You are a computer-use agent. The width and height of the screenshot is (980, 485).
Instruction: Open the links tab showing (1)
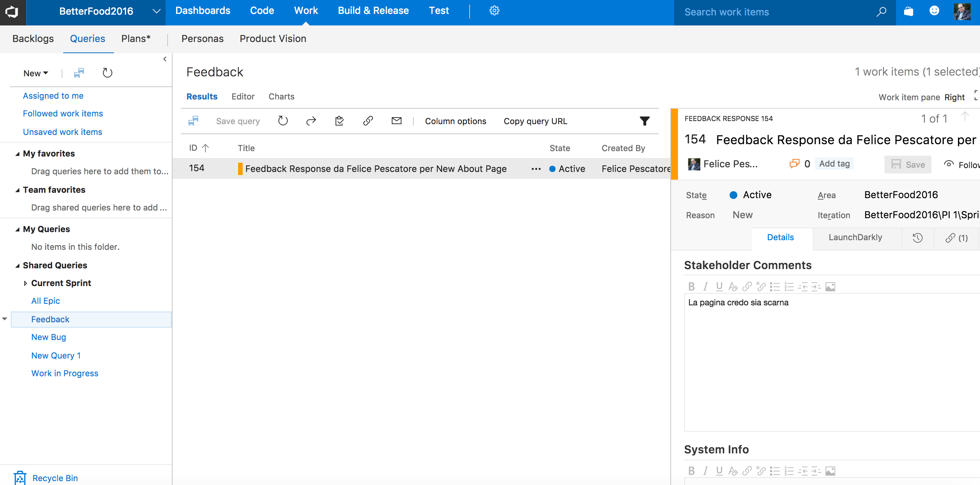pyautogui.click(x=957, y=238)
